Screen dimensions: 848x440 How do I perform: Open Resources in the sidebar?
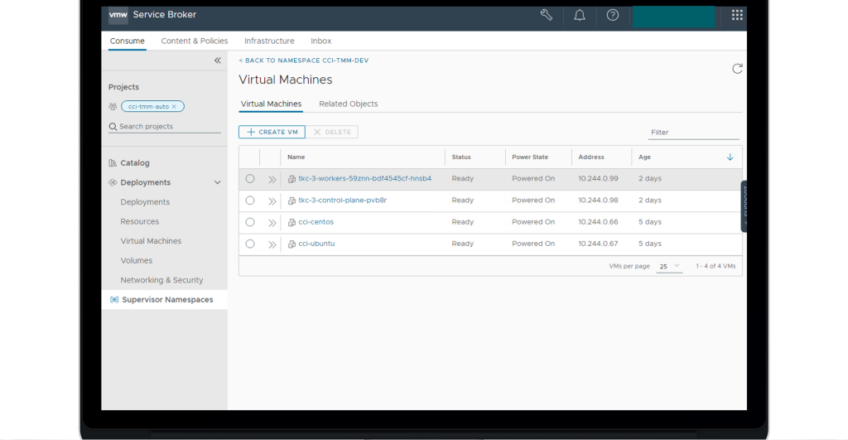click(140, 222)
